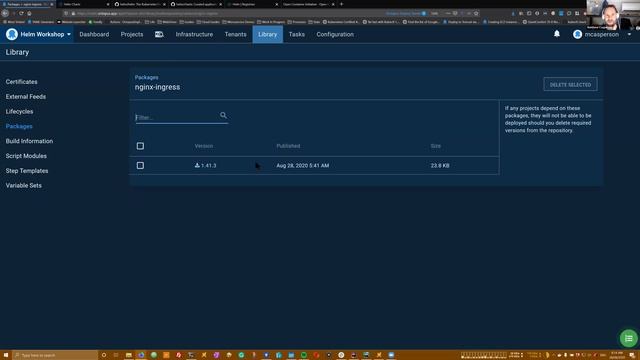This screenshot has width=640, height=360.
Task: Click the browser back arrow icon
Action: (x=5, y=13)
